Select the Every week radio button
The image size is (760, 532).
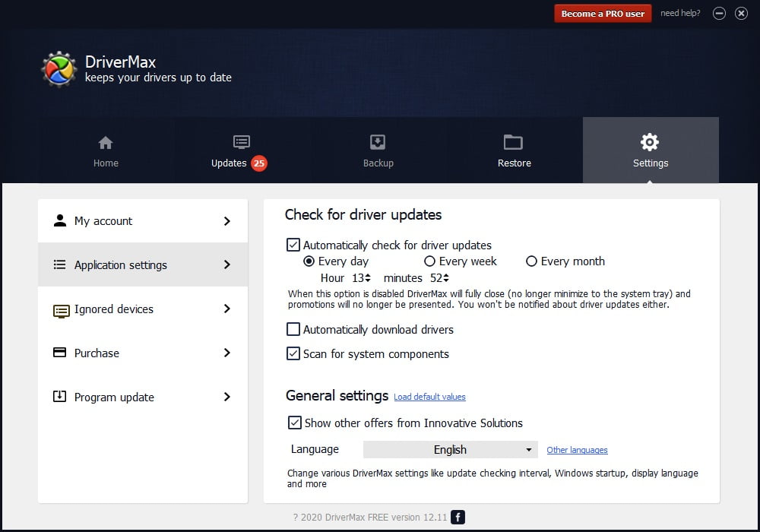click(430, 261)
